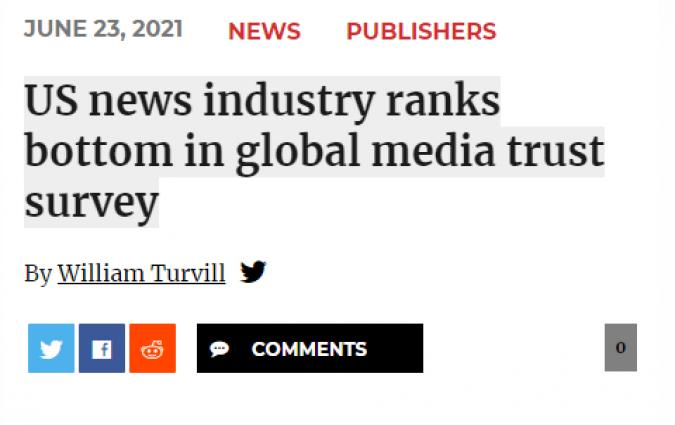Share the article on Reddit

152,349
